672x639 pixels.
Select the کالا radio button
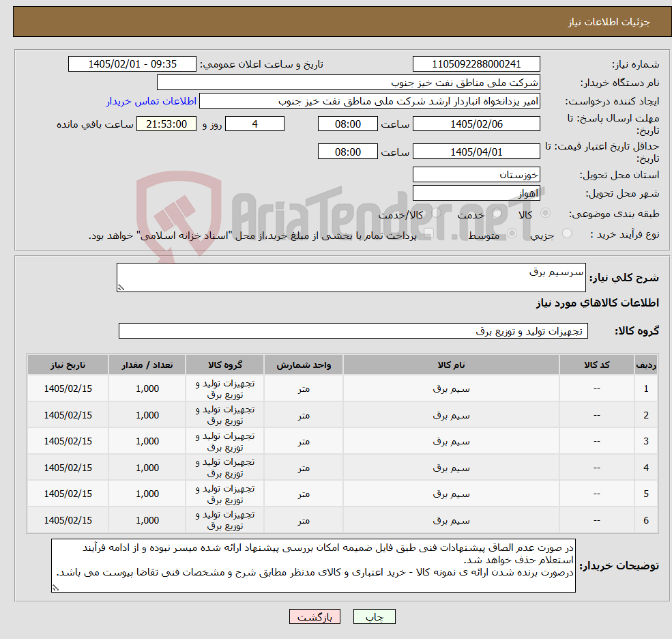point(546,213)
